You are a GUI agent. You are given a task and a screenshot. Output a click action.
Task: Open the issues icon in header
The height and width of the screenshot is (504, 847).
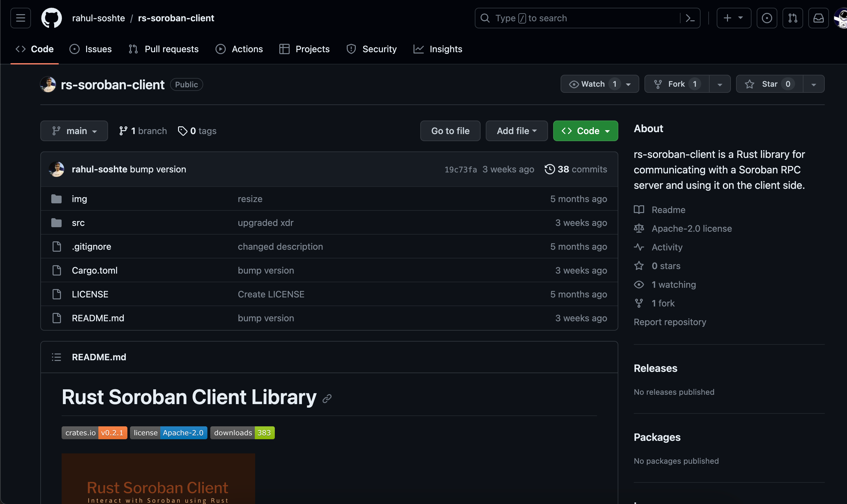pyautogui.click(x=766, y=18)
